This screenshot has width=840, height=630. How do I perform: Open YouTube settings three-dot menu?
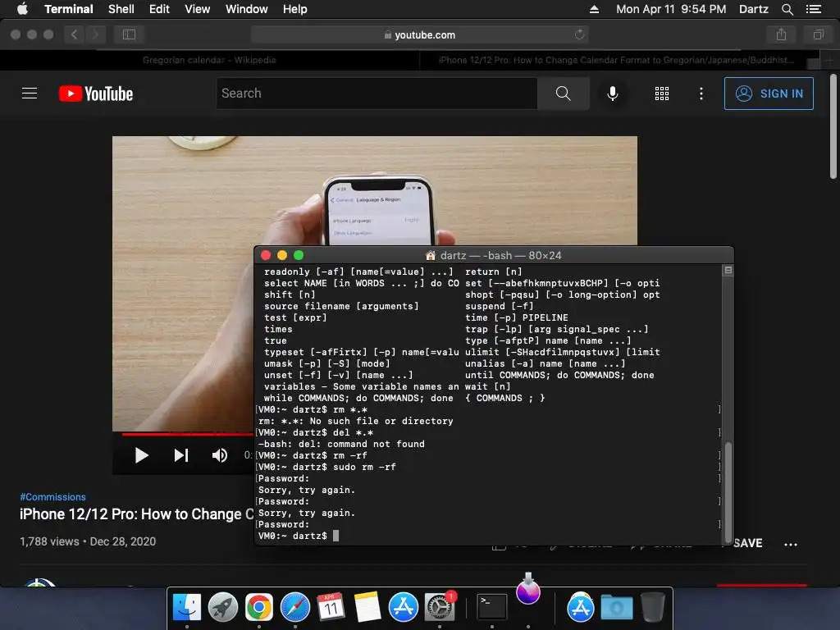pos(701,94)
